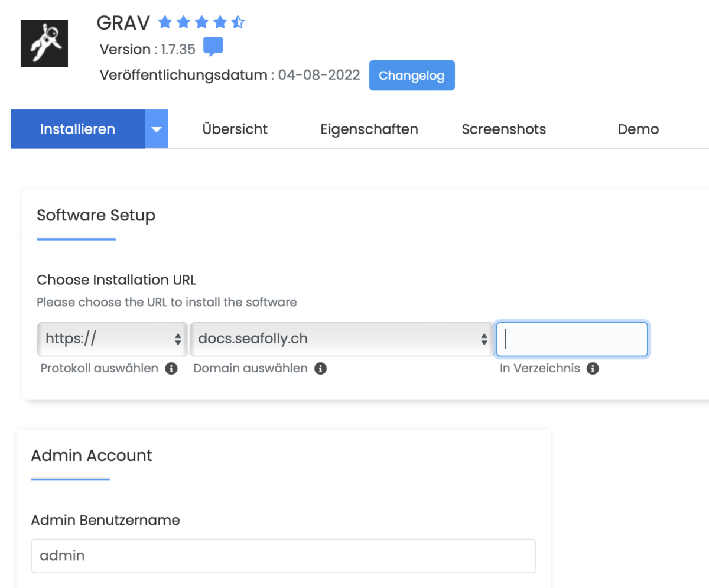Select the Admin Benutzername field
709x588 pixels.
click(284, 555)
